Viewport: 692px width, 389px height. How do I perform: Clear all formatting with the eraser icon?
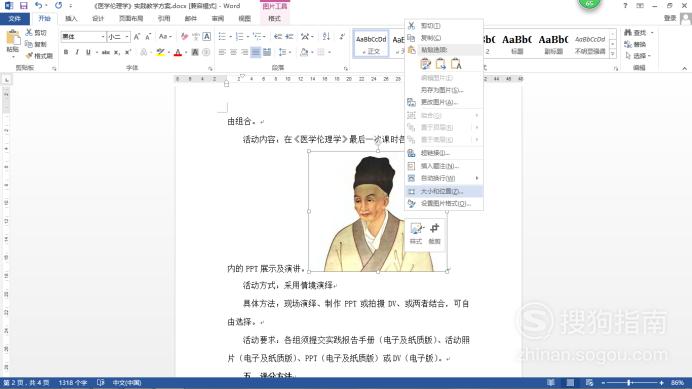click(x=184, y=37)
